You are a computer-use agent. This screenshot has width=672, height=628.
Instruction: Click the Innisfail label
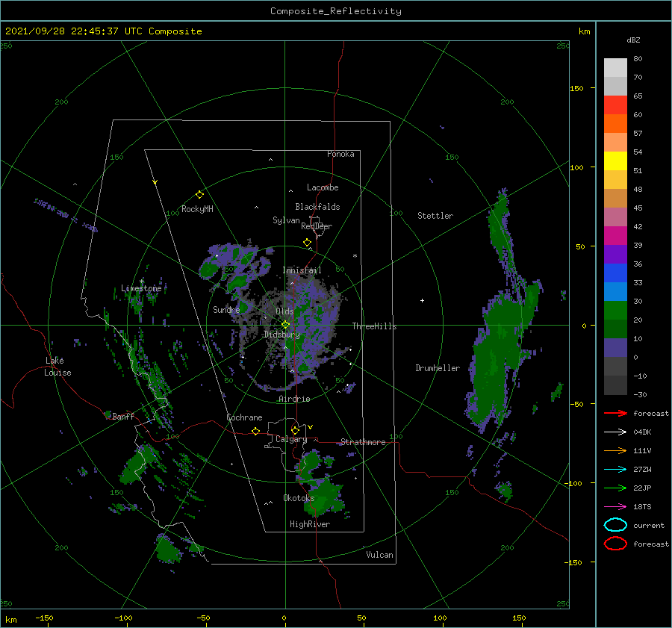tap(302, 270)
